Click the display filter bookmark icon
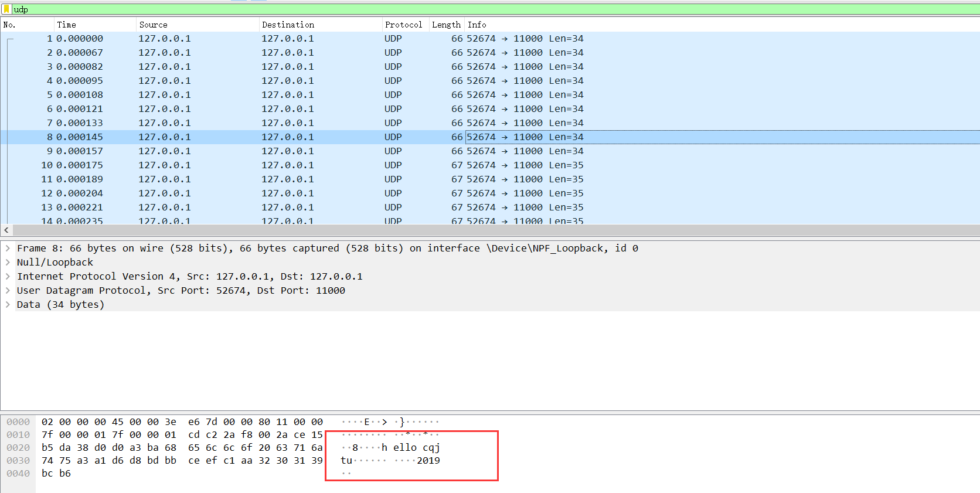Screen dimensions: 980x493 point(6,9)
